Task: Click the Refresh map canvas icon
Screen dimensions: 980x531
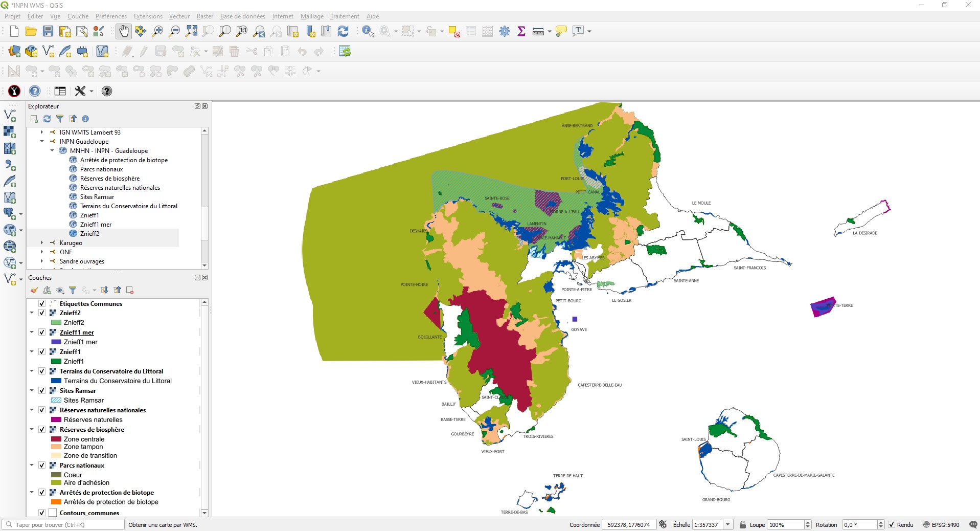Action: pyautogui.click(x=343, y=31)
